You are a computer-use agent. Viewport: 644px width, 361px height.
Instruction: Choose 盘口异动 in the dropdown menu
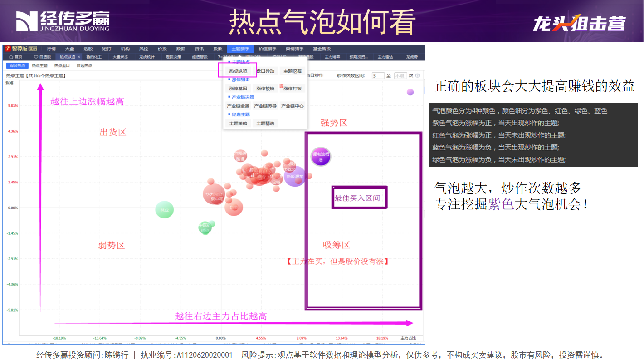(265, 71)
